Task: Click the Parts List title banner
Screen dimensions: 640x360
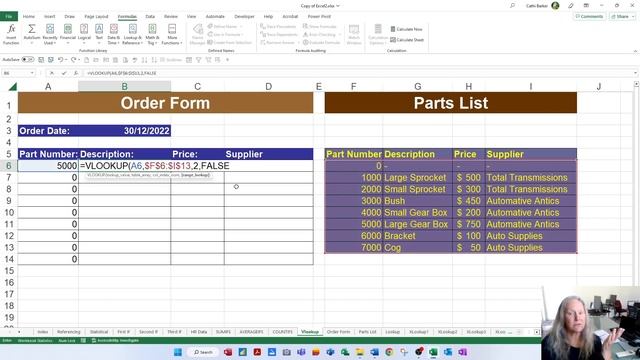Action: coord(451,103)
